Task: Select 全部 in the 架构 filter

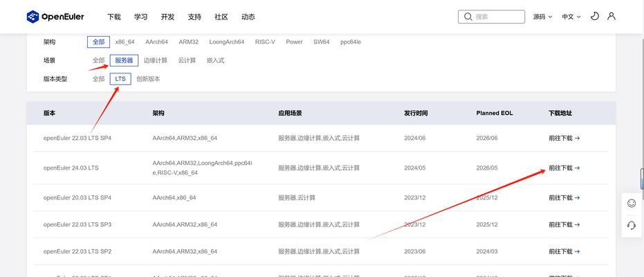Action: pyautogui.click(x=98, y=42)
